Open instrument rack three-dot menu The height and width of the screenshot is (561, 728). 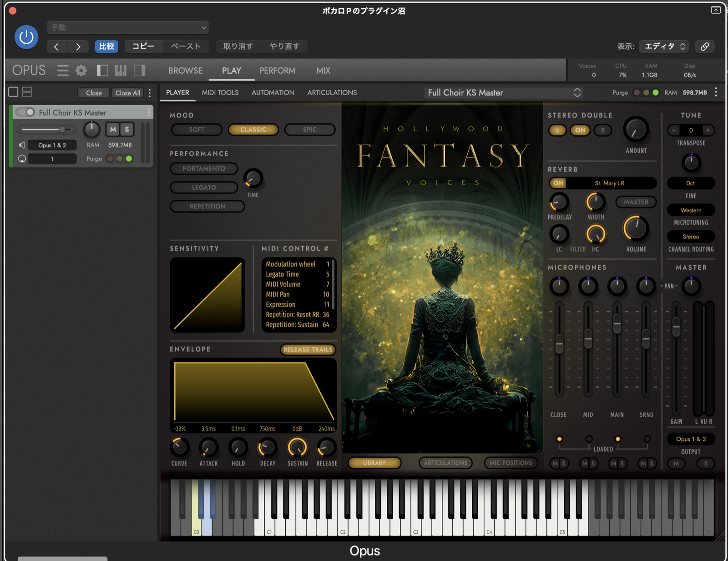point(150,92)
